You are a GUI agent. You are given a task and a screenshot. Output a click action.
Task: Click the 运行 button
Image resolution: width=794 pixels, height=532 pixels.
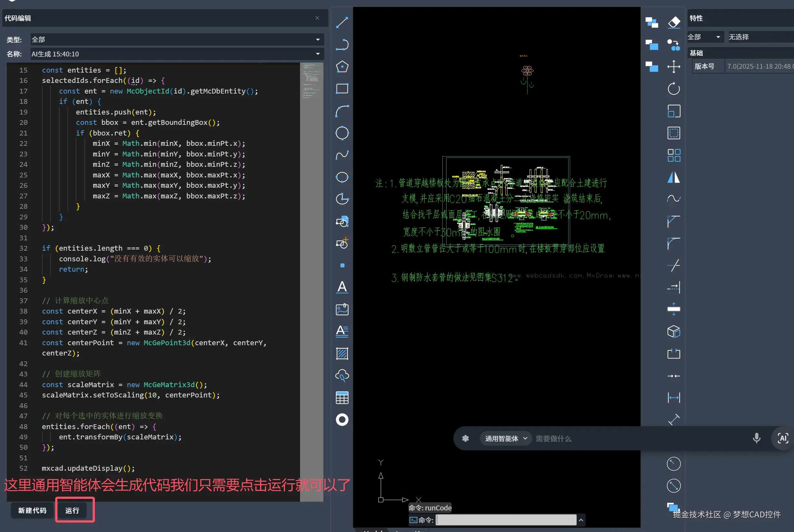pos(72,510)
